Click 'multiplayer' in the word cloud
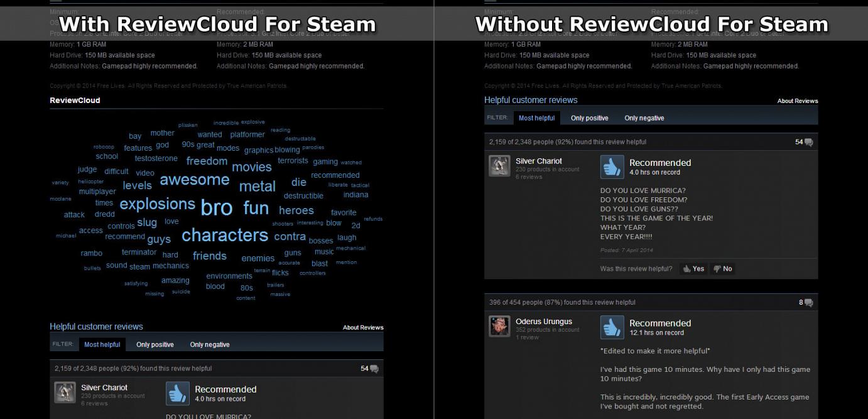 pyautogui.click(x=97, y=192)
